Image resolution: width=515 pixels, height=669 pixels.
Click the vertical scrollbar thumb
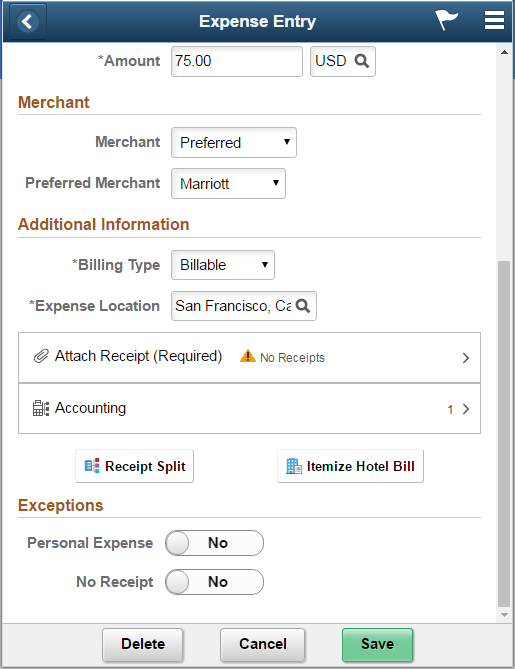(x=504, y=433)
